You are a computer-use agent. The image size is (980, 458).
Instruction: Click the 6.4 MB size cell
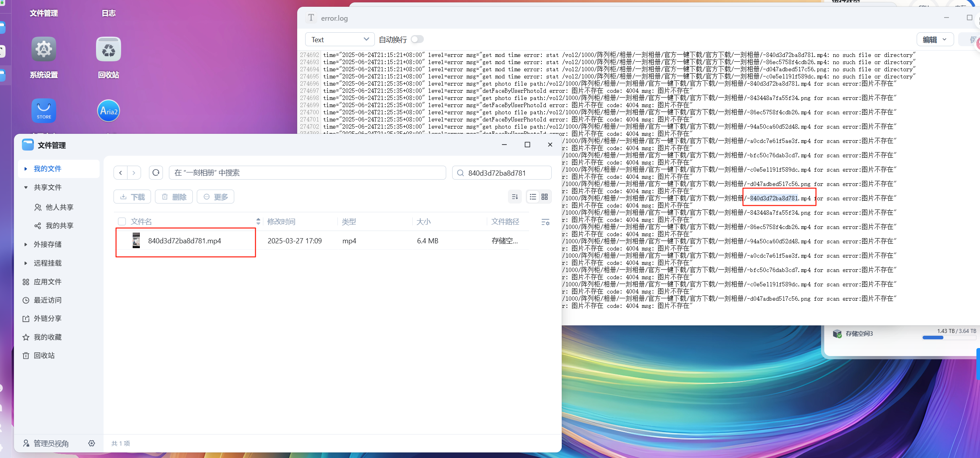click(x=427, y=241)
